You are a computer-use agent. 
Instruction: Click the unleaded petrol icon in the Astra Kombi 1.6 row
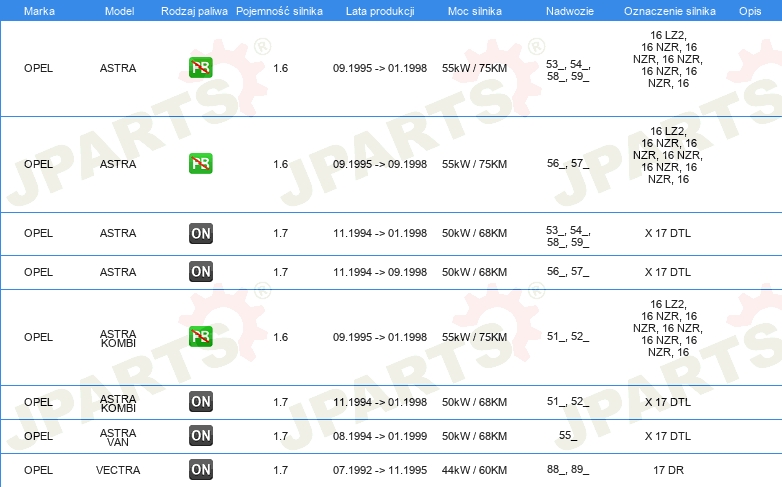[x=200, y=336]
